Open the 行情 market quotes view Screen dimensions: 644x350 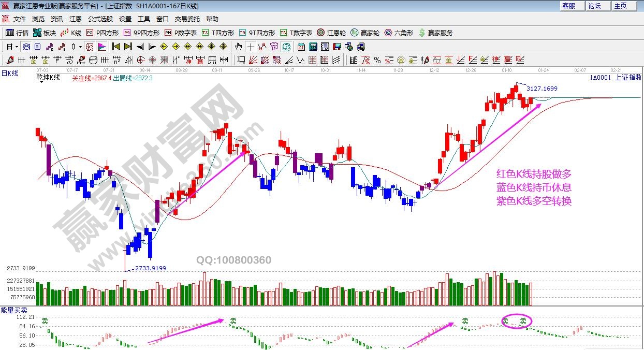coord(17,33)
